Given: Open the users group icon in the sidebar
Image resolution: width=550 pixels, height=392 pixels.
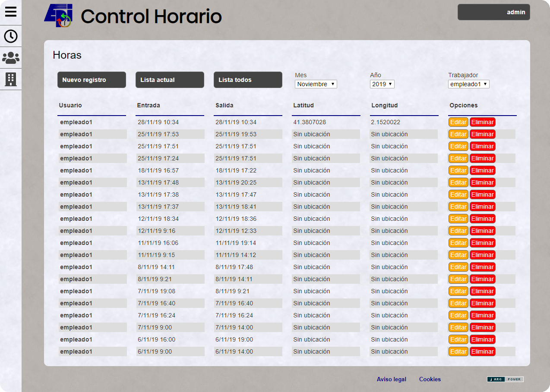Looking at the screenshot, I should click(11, 58).
